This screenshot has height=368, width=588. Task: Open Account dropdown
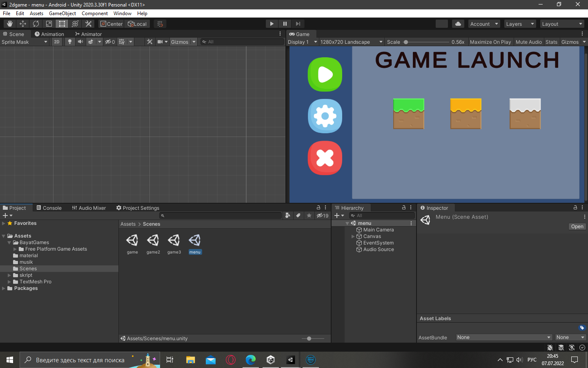[x=484, y=24]
